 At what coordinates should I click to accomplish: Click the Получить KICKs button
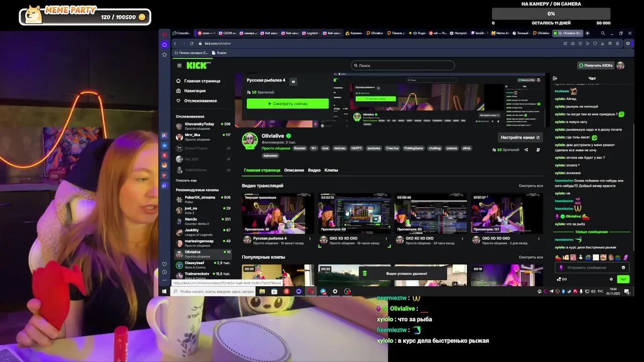pos(596,65)
